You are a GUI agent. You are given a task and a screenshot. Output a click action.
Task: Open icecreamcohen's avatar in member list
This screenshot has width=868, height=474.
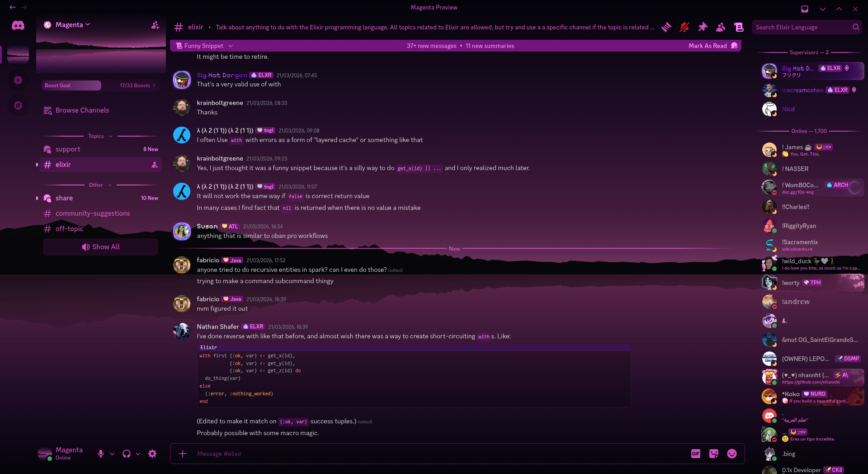[x=769, y=90]
